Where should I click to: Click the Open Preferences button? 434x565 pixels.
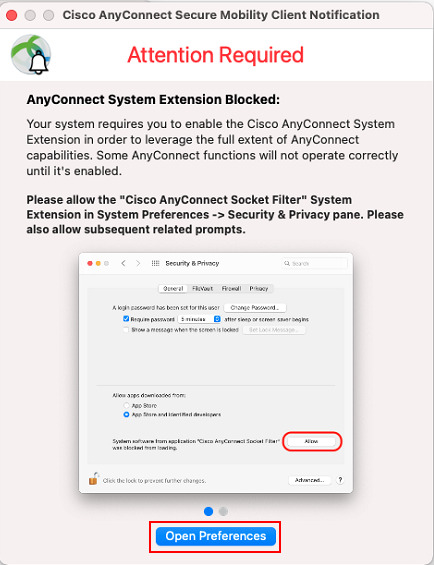pos(216,536)
